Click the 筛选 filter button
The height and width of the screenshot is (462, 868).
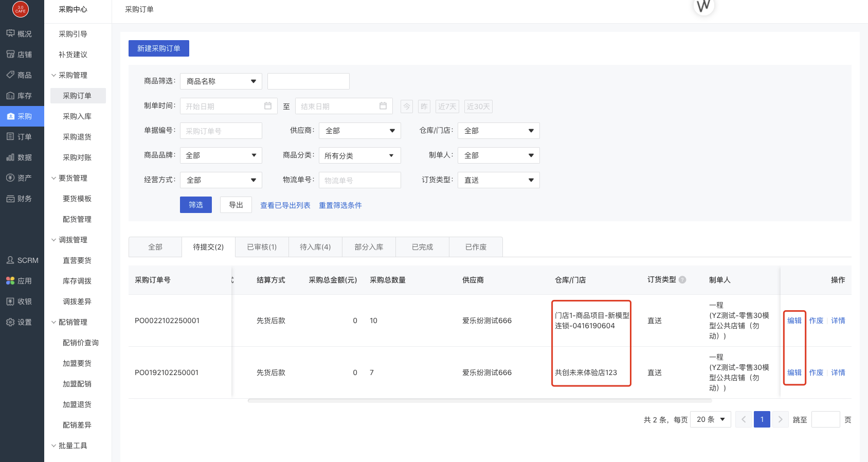[196, 205]
